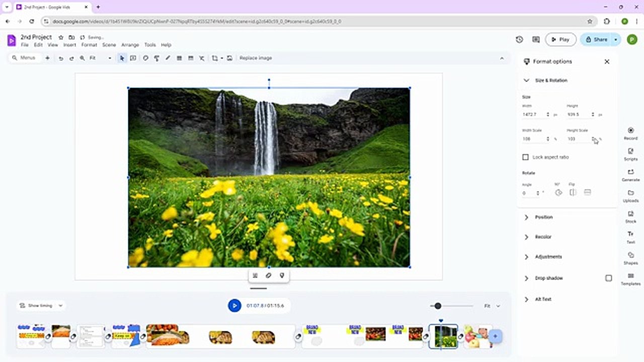This screenshot has width=644, height=362.
Task: Click the timeline zoom slider handle
Action: click(x=438, y=306)
